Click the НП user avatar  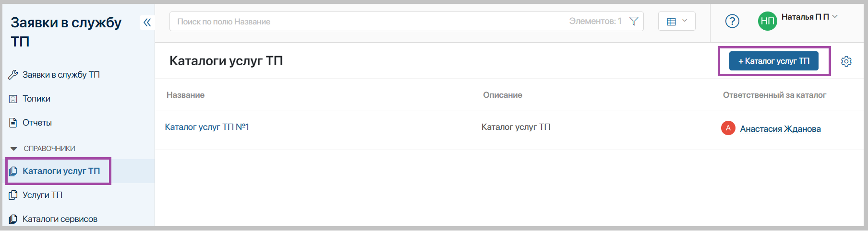767,21
